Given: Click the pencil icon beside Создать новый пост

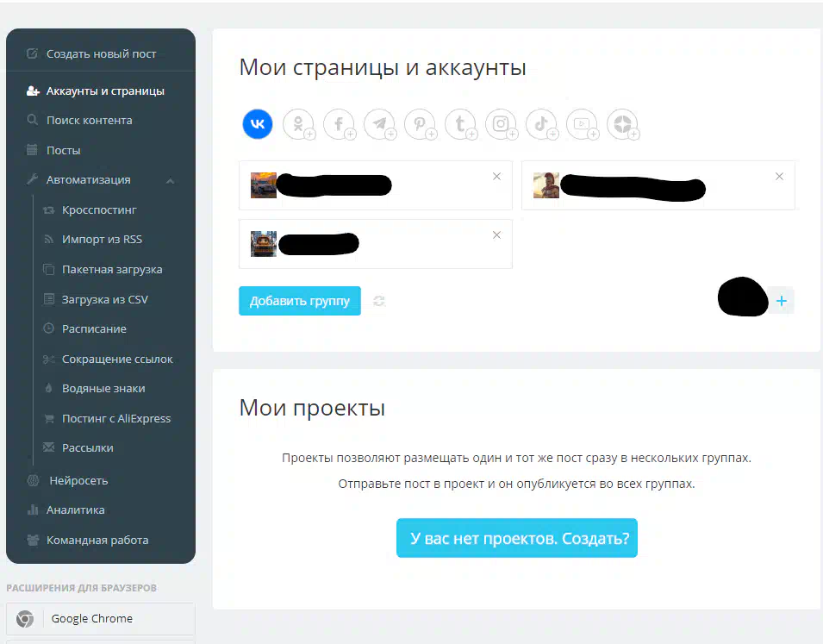Looking at the screenshot, I should tap(32, 53).
